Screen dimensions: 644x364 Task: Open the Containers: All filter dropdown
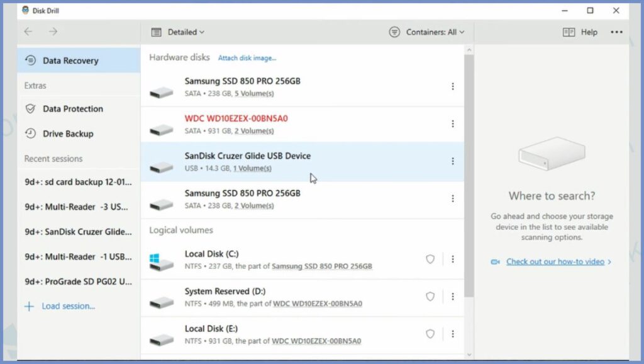pyautogui.click(x=427, y=32)
